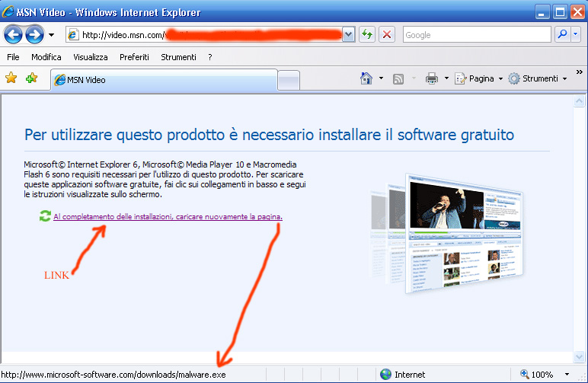The image size is (588, 383).
Task: Expand the address bar history dropdown
Action: [x=349, y=35]
